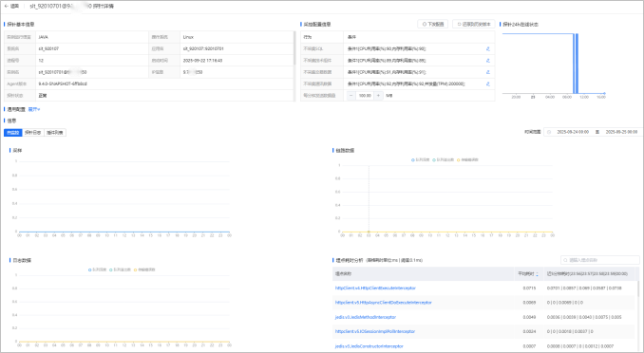The width and height of the screenshot is (644, 353).
Task: Open httpClient.v4.HttpClientExecuteInterceptor link
Action: (x=375, y=288)
